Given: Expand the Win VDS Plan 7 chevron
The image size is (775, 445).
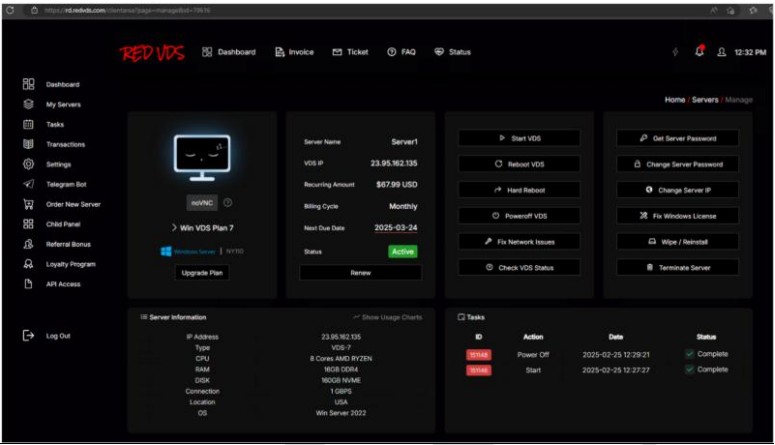Looking at the screenshot, I should [173, 228].
